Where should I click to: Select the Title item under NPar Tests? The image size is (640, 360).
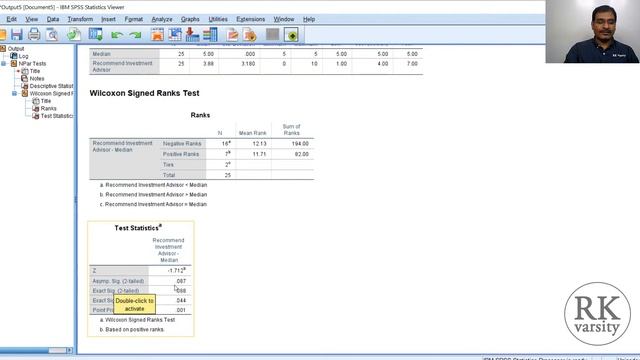tap(35, 71)
